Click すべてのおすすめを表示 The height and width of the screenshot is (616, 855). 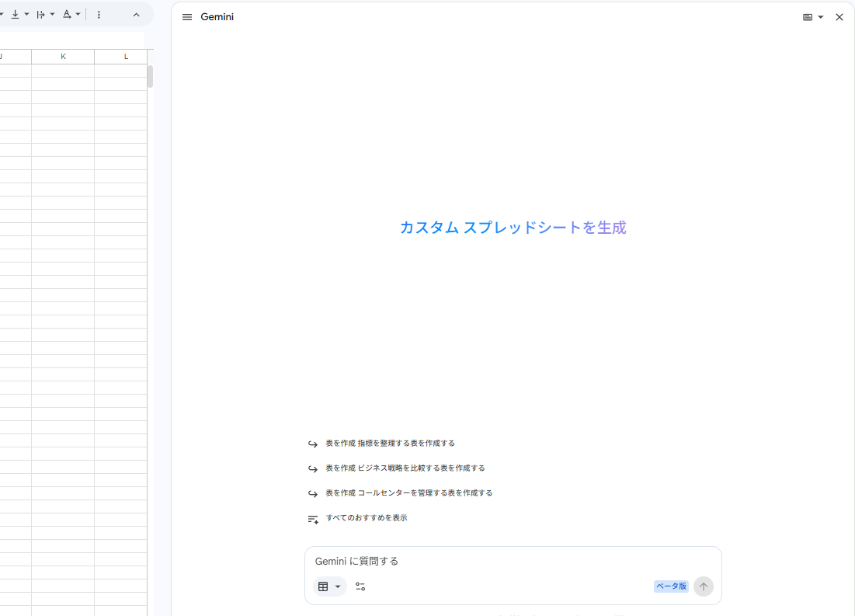367,518
